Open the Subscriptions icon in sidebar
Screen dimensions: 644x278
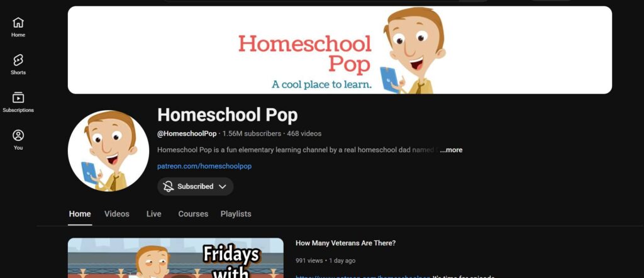[x=18, y=97]
